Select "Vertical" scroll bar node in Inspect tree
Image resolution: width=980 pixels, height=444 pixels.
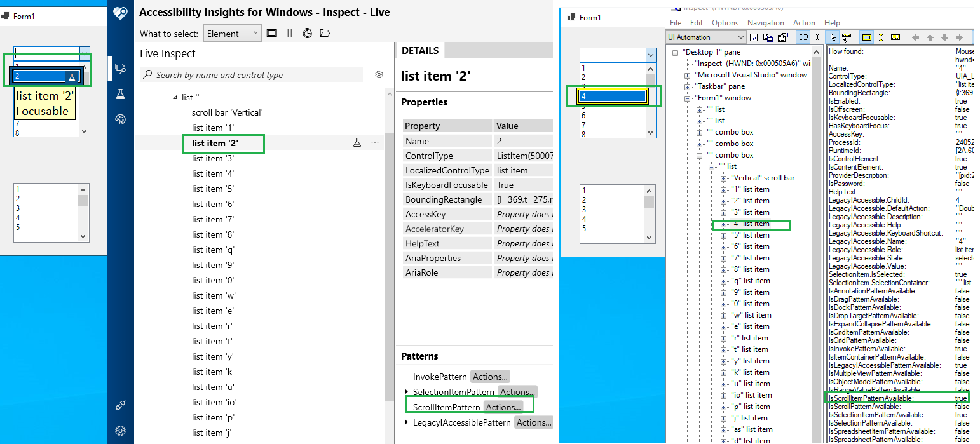[x=763, y=178]
